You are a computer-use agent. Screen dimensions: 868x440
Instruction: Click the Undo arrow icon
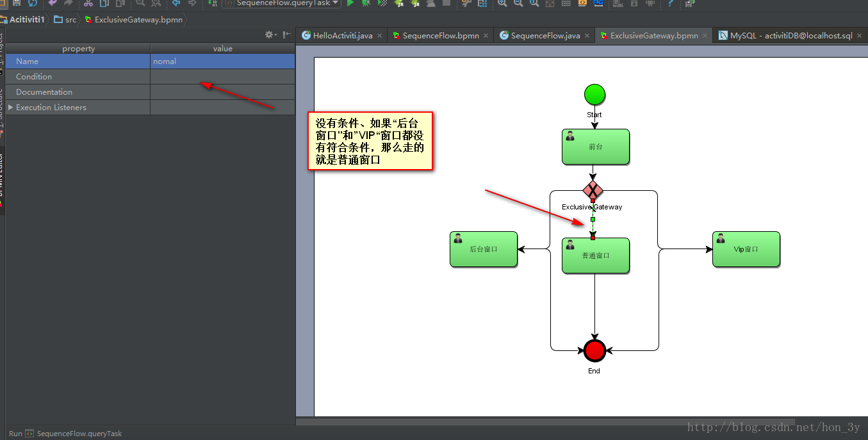[x=53, y=3]
